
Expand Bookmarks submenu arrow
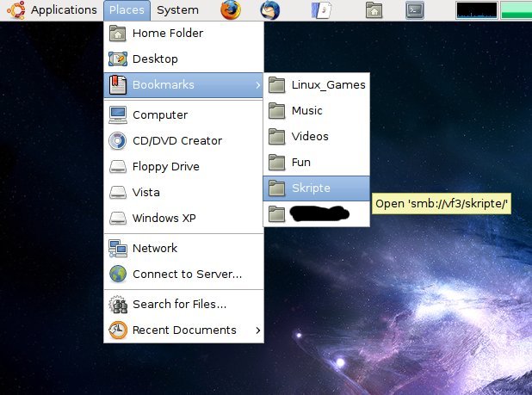pyautogui.click(x=258, y=84)
